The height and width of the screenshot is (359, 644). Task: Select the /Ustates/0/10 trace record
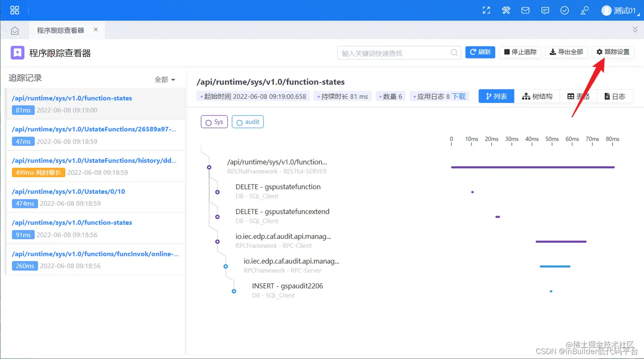[95, 197]
